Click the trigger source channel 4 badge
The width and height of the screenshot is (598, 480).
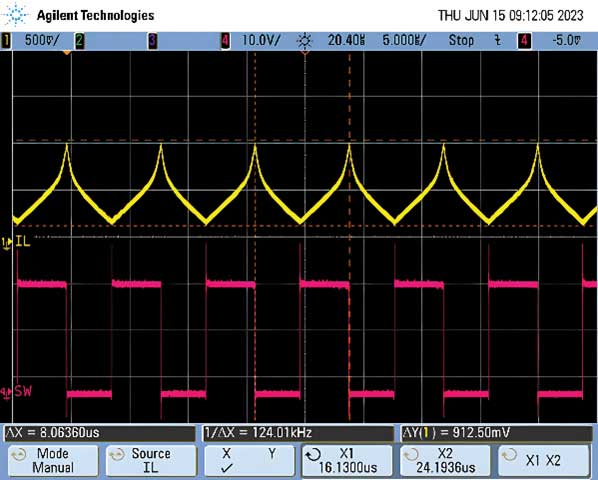pos(524,40)
